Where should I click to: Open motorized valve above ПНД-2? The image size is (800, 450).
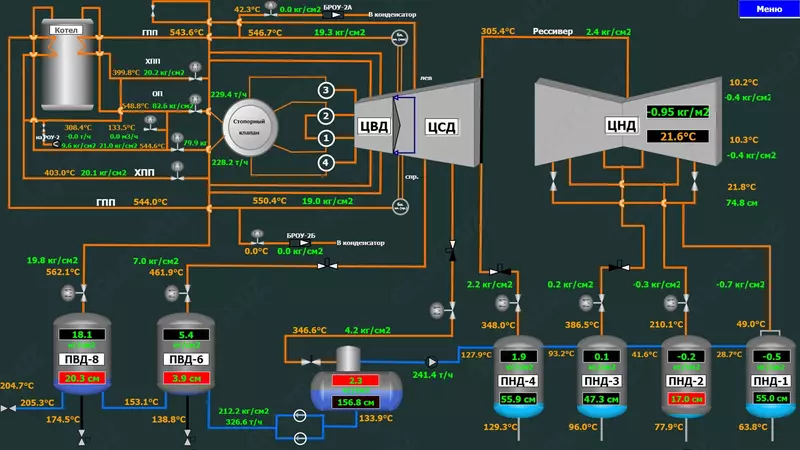(677, 304)
